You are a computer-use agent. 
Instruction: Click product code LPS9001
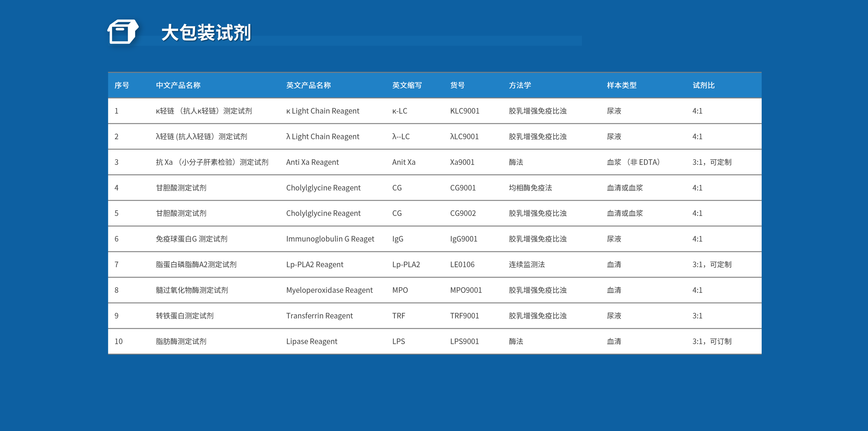coord(464,341)
